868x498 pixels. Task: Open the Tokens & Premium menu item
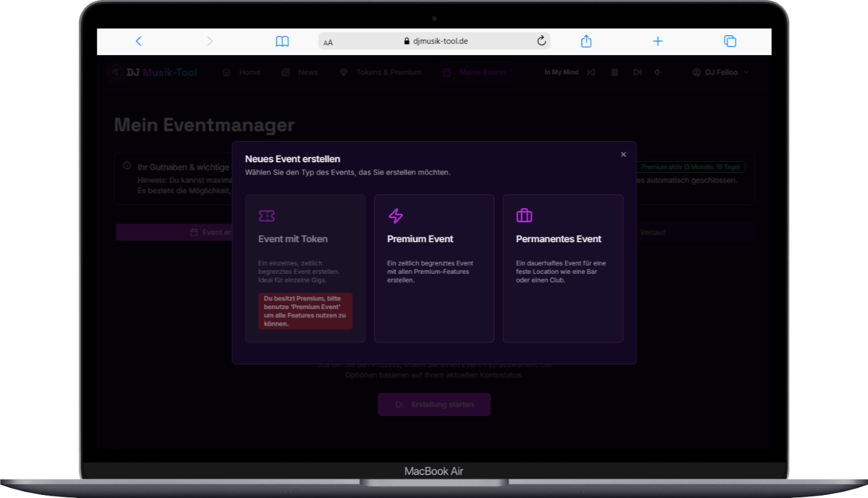click(381, 72)
